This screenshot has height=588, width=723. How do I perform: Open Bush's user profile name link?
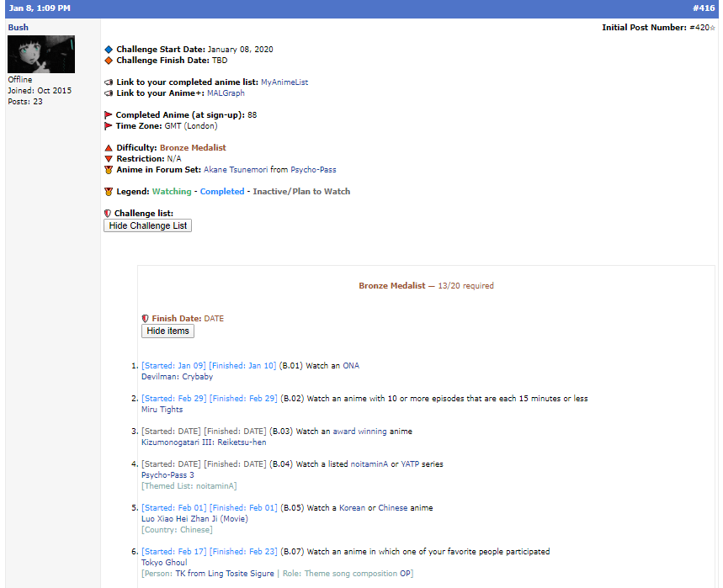18,28
